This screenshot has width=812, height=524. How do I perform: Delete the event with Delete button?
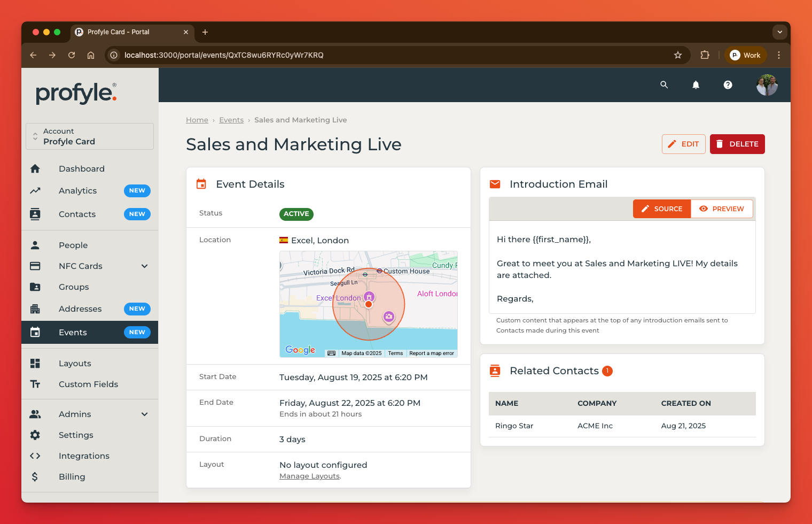coord(737,144)
